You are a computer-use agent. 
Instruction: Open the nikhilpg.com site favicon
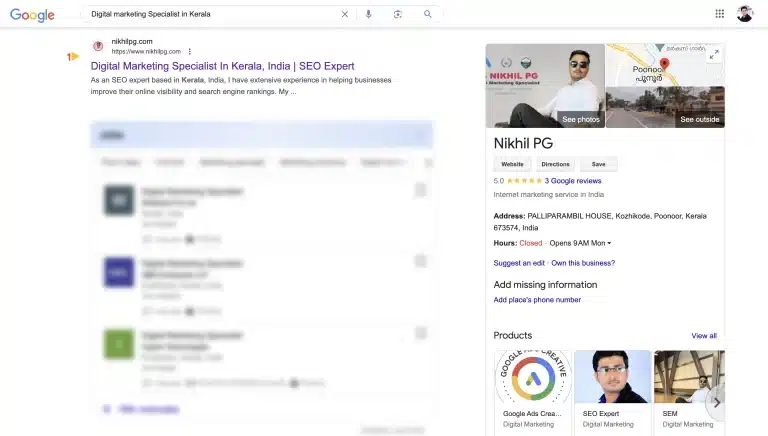click(98, 46)
